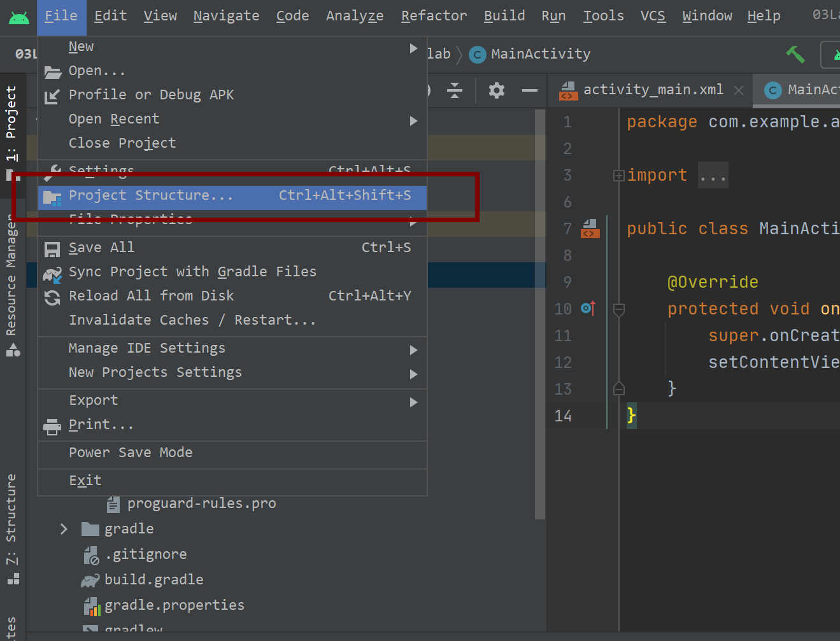Open the Window menu
The image size is (840, 641).
[707, 16]
